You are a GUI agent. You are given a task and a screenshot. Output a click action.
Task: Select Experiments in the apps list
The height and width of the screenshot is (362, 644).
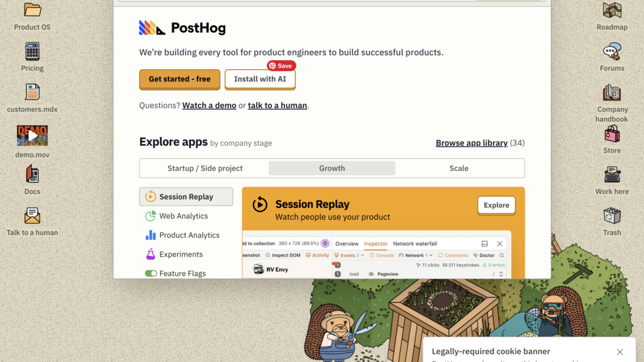pyautogui.click(x=186, y=255)
